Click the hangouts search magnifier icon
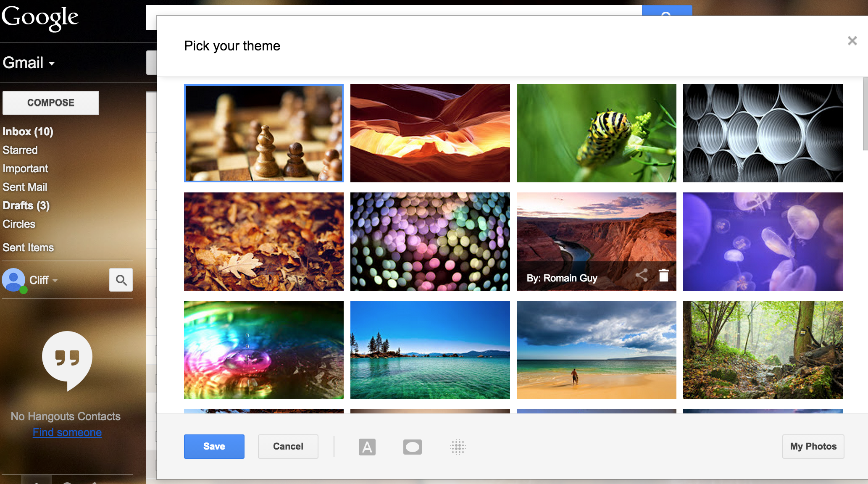This screenshot has width=868, height=484. point(121,280)
